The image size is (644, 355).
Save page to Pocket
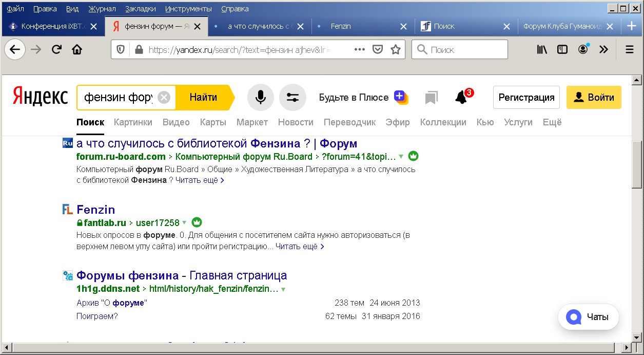pos(377,50)
